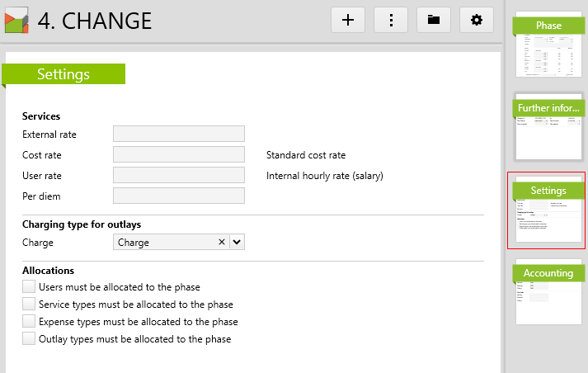
Task: Clear the Charge selection with the X icon
Action: coord(221,243)
